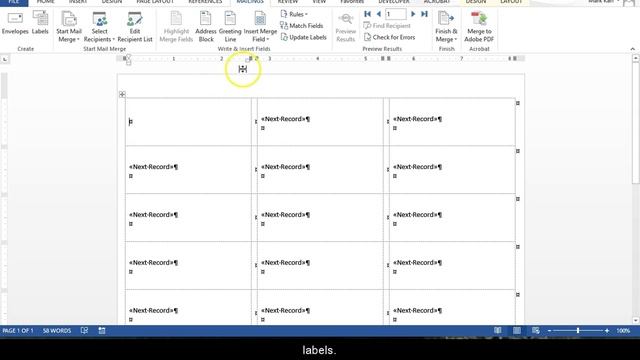Click the record number field
The image size is (640, 360).
point(396,14)
